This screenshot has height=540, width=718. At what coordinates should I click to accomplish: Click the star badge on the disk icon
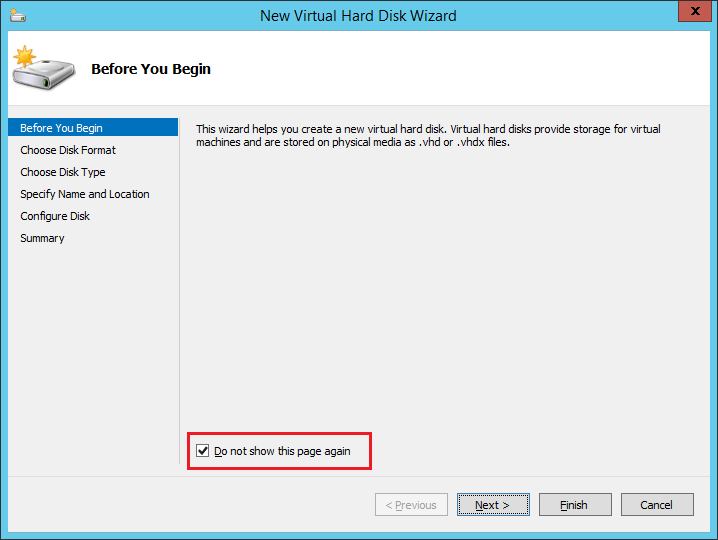click(24, 56)
